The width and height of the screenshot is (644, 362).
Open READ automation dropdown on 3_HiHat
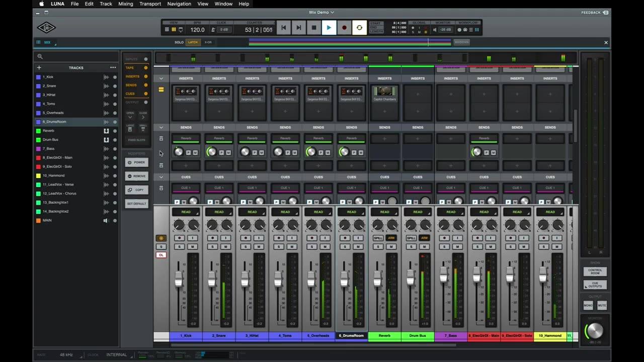(x=252, y=212)
